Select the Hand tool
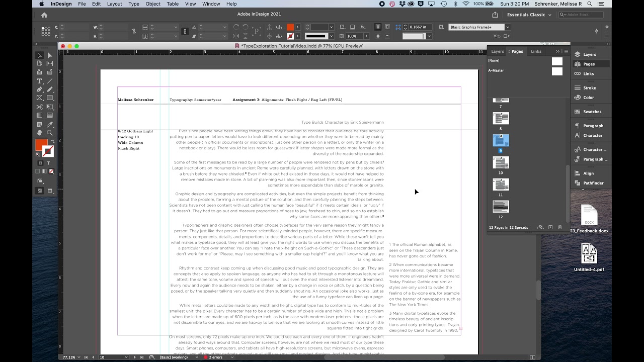This screenshot has height=362, width=644. (x=39, y=133)
